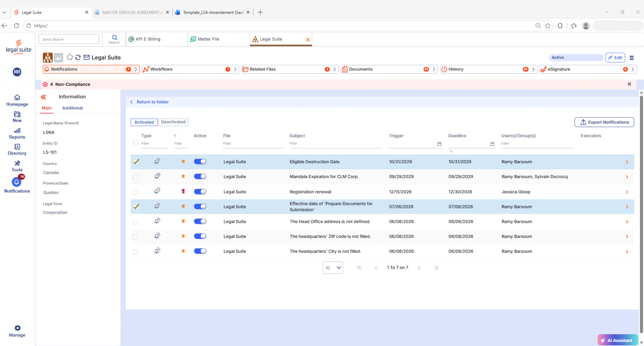The height and width of the screenshot is (346, 644).
Task: Expand the Workflows section arrow
Action: pos(235,69)
